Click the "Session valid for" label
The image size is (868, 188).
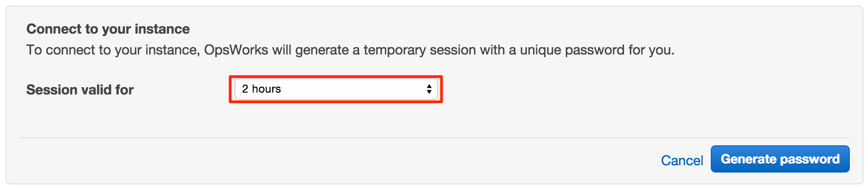(80, 90)
